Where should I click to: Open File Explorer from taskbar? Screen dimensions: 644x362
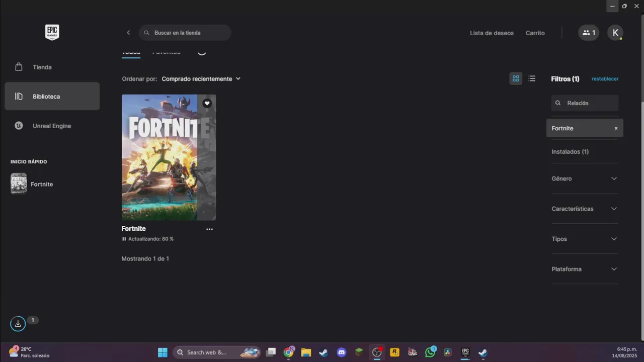(x=306, y=352)
